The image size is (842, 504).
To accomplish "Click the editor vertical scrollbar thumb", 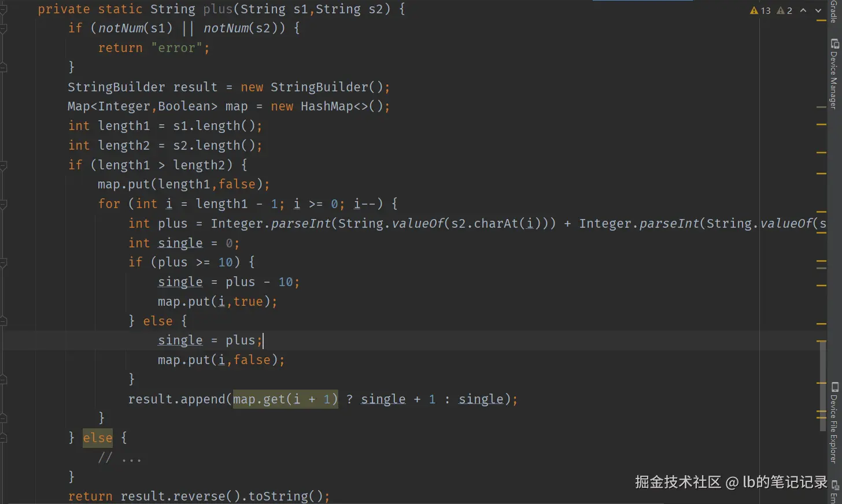I will tap(822, 386).
